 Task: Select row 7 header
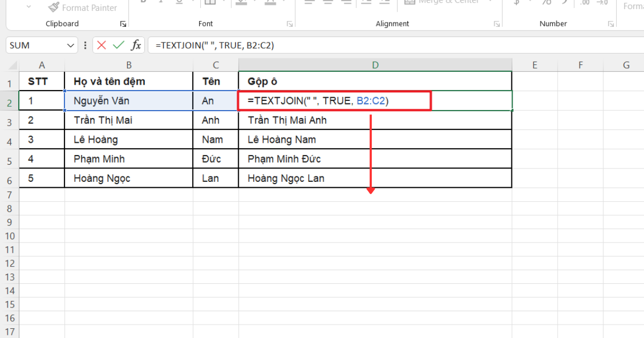coord(10,195)
